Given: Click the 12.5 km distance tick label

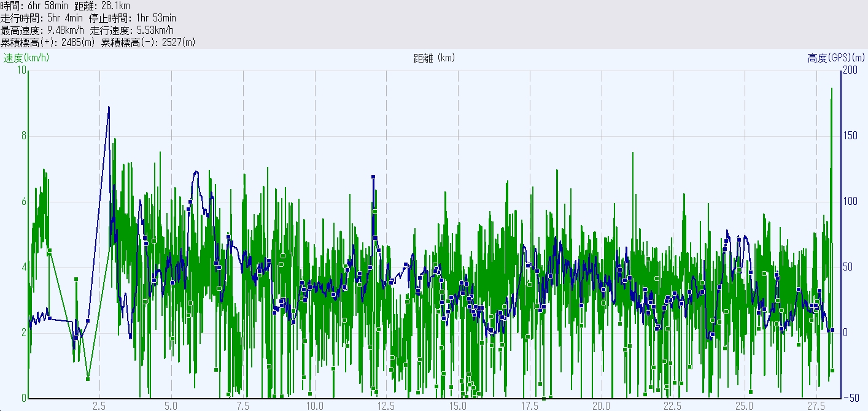Looking at the screenshot, I should 386,405.
